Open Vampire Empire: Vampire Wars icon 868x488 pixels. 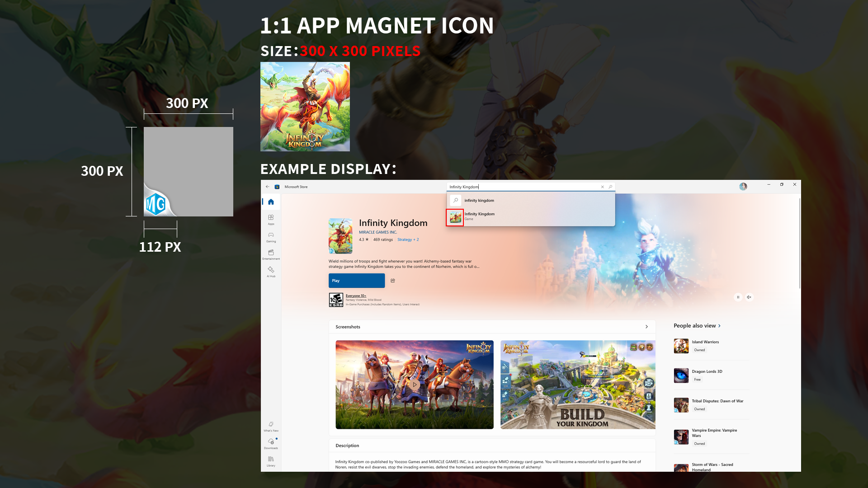[681, 437]
